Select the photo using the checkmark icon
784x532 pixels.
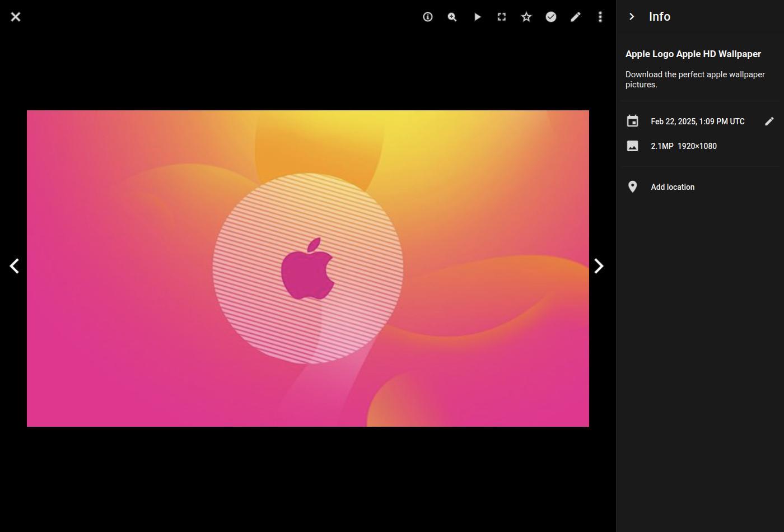[x=551, y=17]
